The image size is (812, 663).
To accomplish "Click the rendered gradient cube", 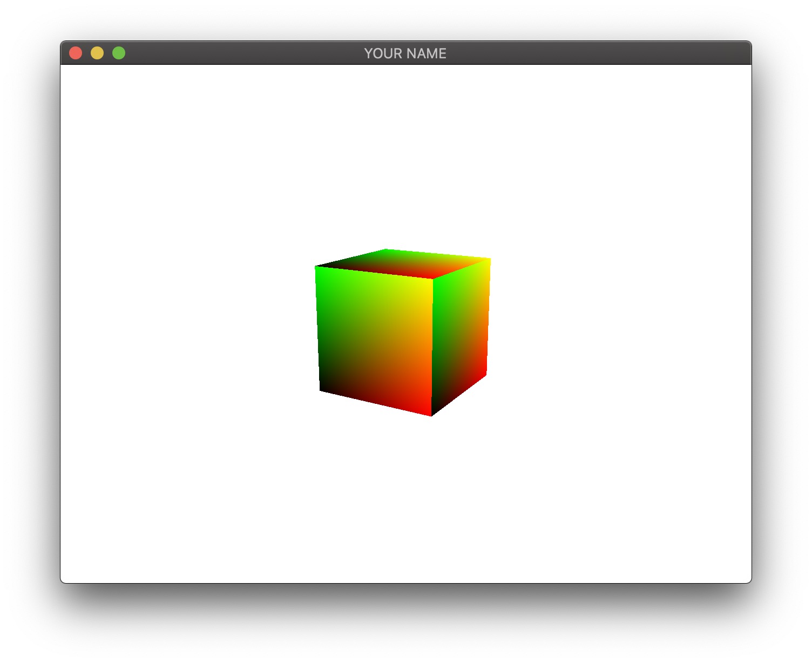I will [403, 333].
